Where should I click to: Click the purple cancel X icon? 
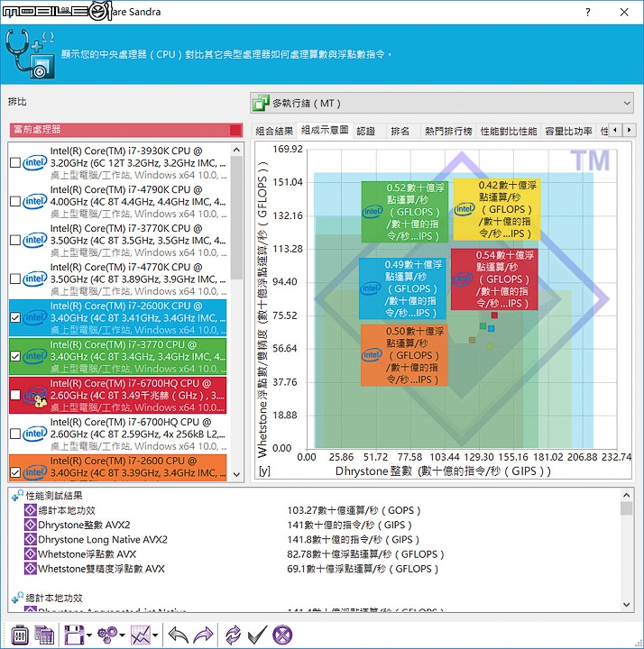(282, 635)
